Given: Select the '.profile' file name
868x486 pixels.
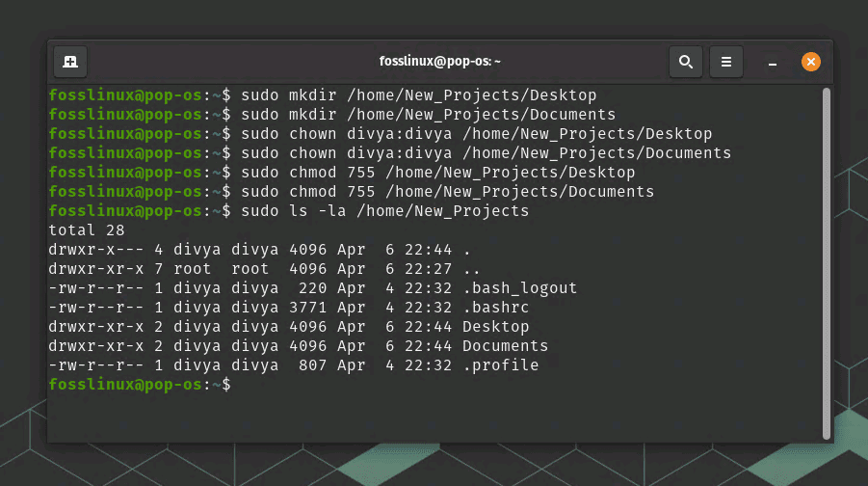Looking at the screenshot, I should 500,365.
